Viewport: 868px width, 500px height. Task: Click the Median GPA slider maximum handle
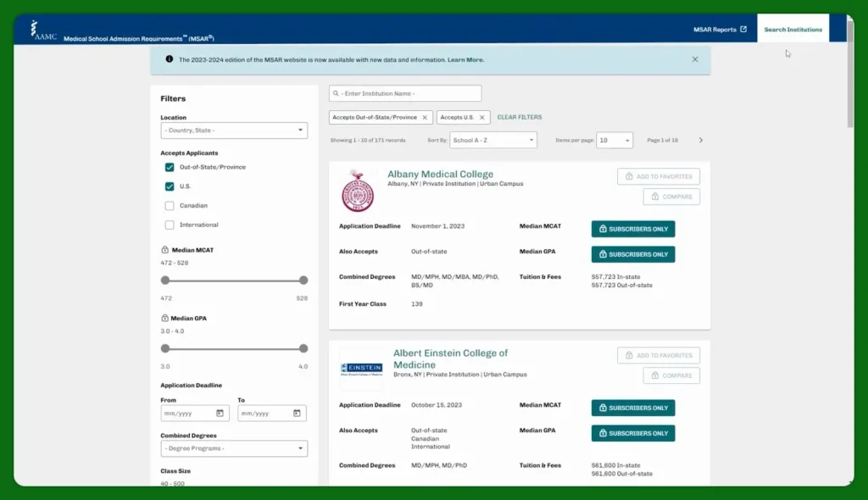click(303, 348)
